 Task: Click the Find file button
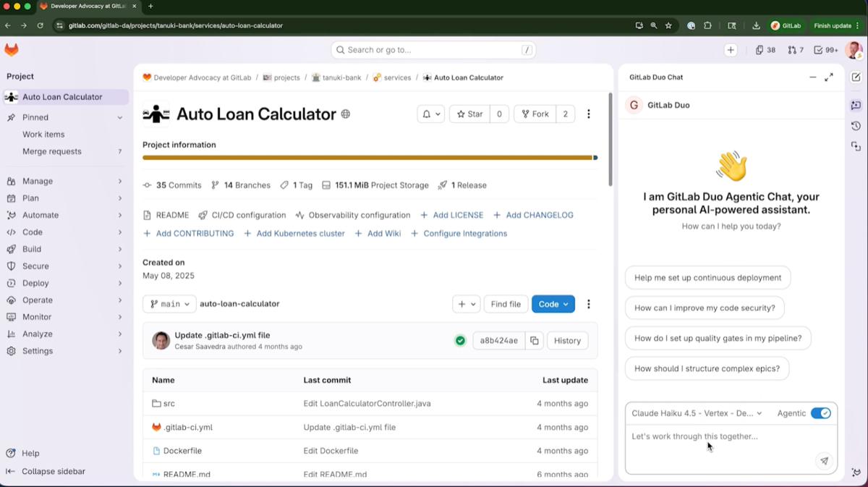506,304
